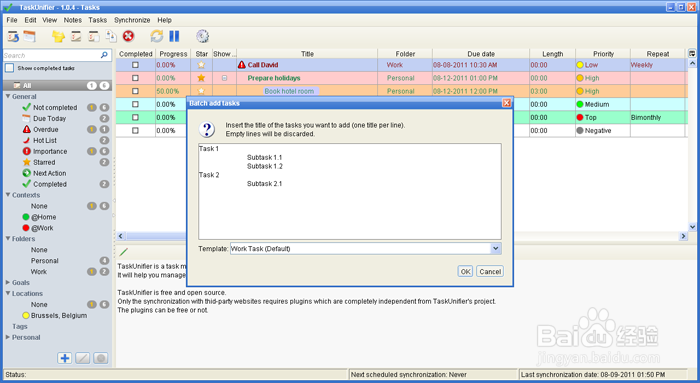
Task: Click the add task notepad toolbar icon
Action: pos(76,36)
